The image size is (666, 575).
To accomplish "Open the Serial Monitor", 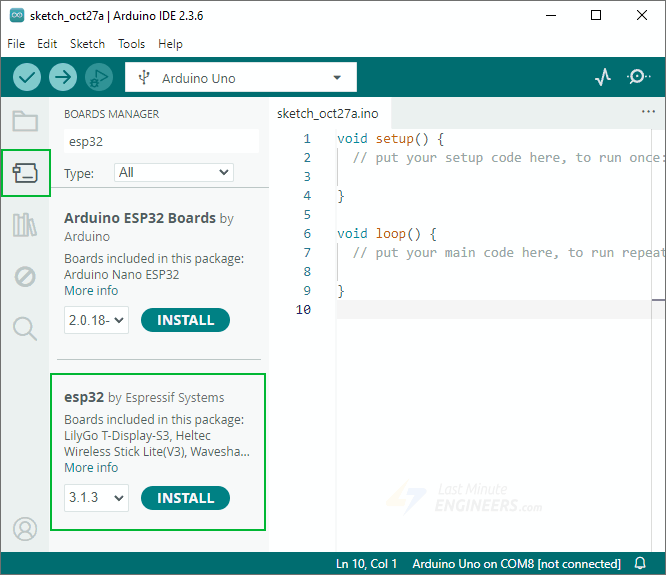I will [638, 77].
